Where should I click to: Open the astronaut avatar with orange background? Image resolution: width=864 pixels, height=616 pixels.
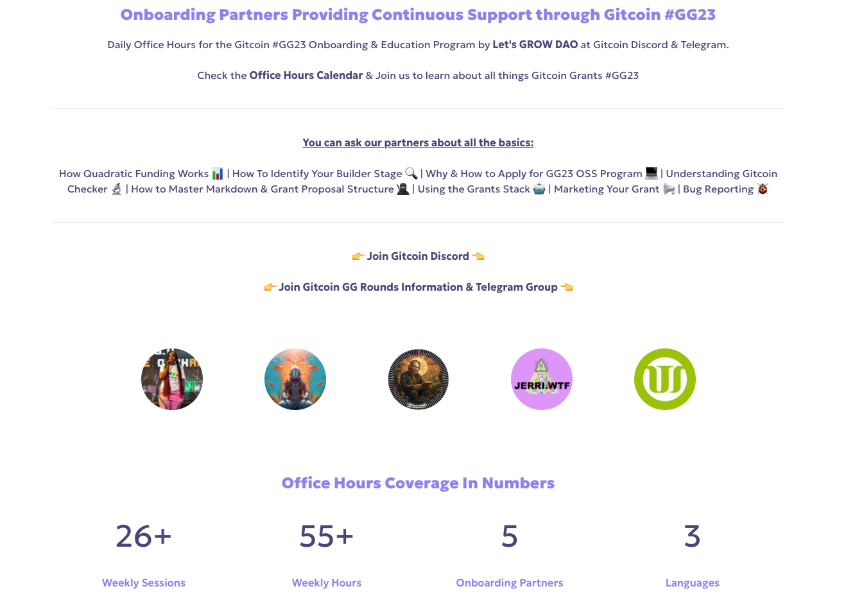(x=295, y=379)
